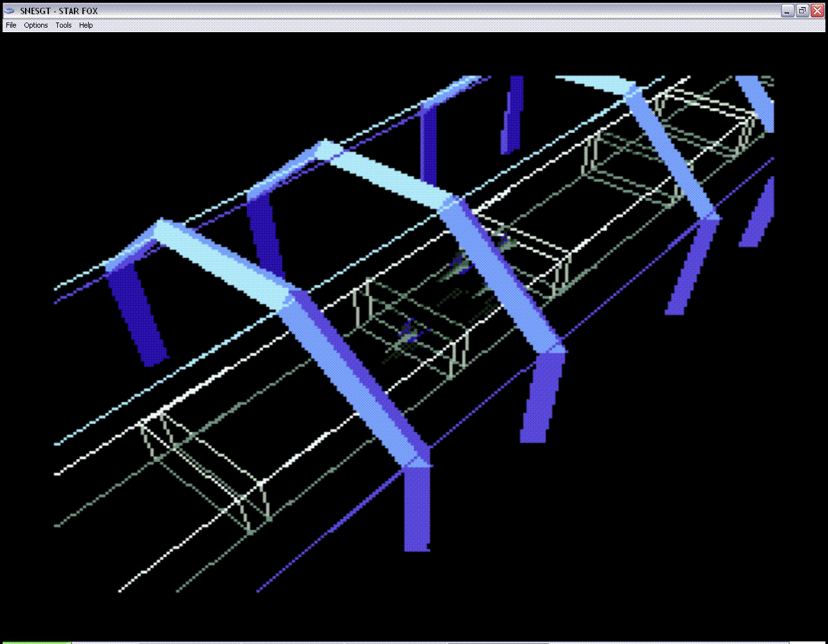Open the File menu
The width and height of the screenshot is (828, 644).
click(11, 25)
